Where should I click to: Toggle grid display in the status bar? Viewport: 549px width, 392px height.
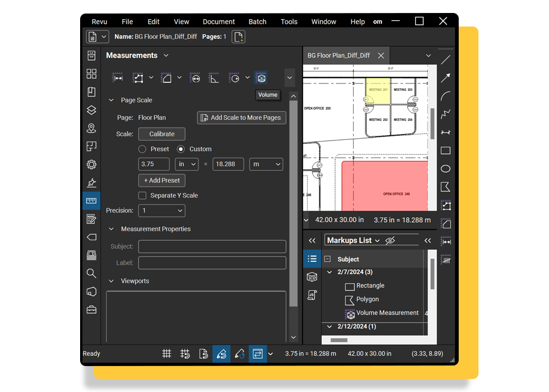point(167,354)
